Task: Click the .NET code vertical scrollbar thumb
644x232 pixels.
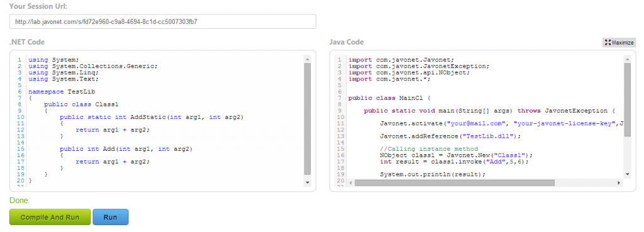Action: coord(308,119)
